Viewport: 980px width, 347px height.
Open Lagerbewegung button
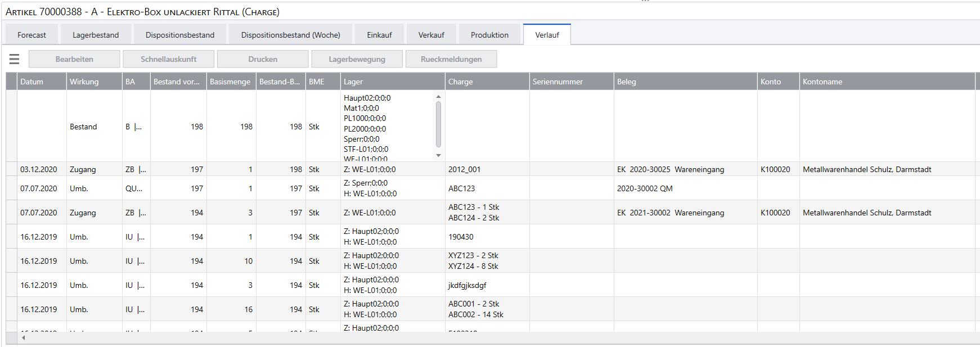point(357,59)
